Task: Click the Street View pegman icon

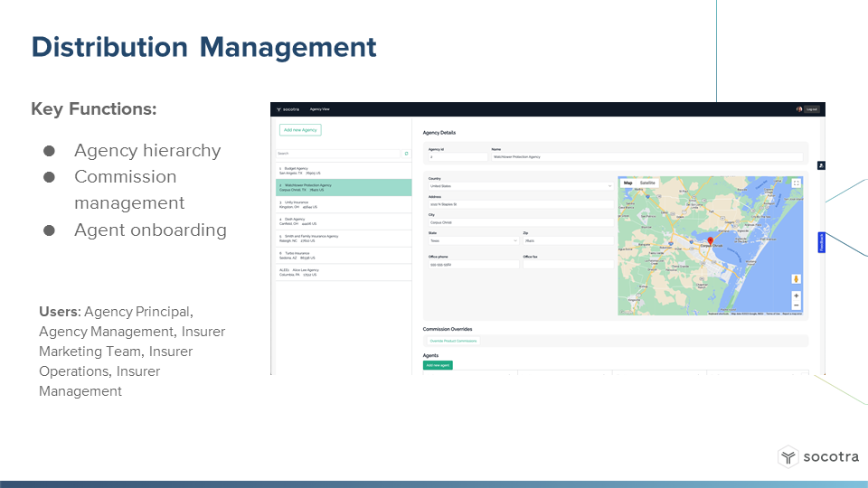Action: pyautogui.click(x=796, y=279)
